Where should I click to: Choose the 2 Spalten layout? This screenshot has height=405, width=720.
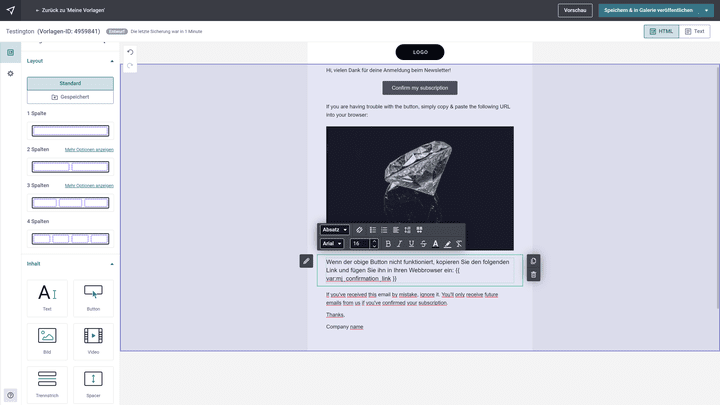(70, 167)
